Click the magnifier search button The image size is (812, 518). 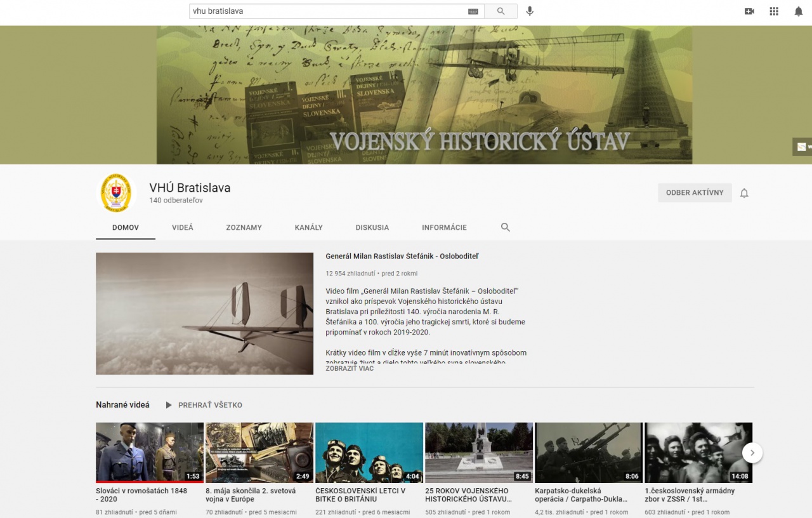click(501, 11)
